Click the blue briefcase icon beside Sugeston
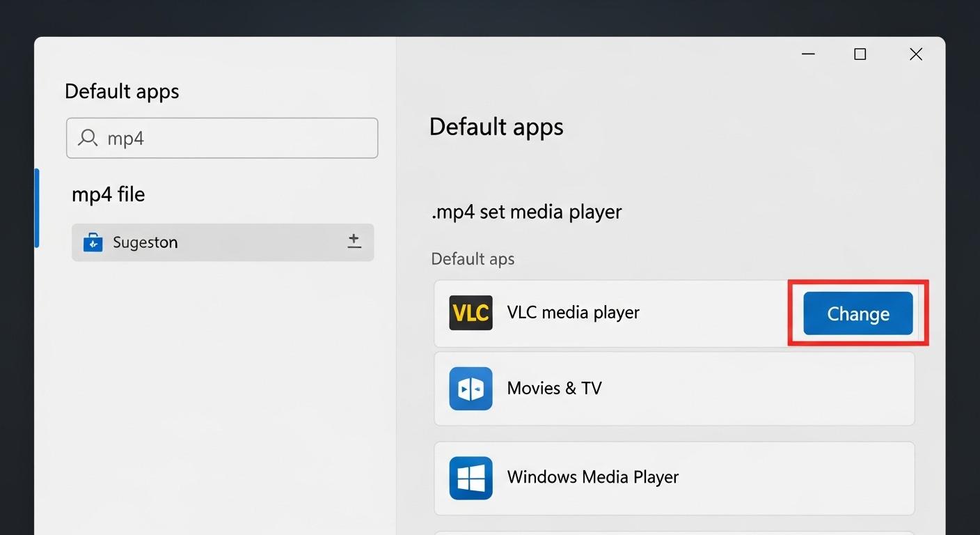This screenshot has width=980, height=535. (x=93, y=242)
